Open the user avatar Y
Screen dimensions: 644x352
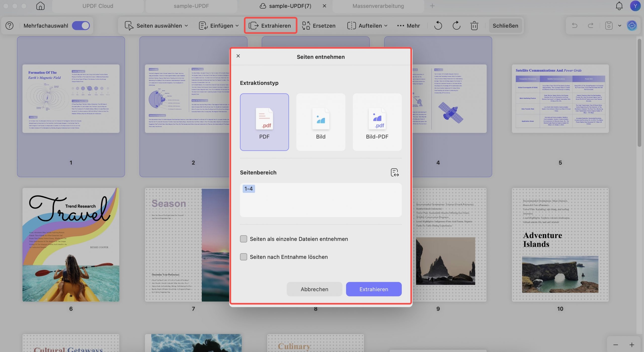click(635, 6)
